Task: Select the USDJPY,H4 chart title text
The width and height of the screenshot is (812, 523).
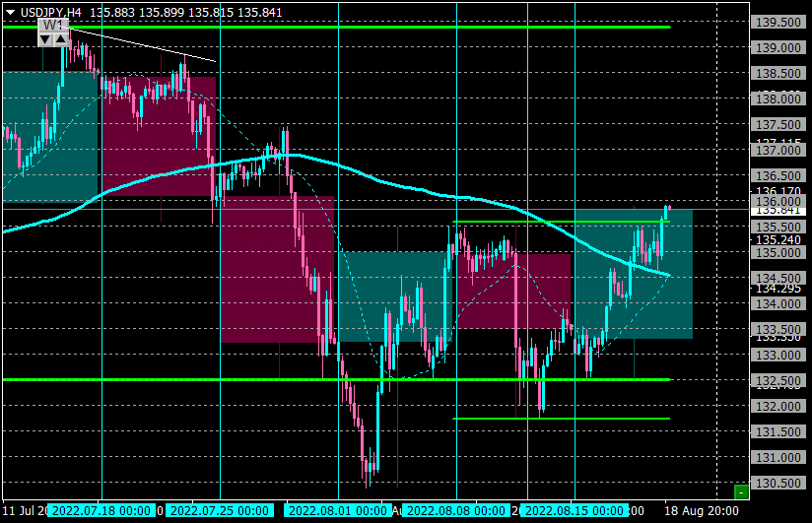Action: (x=51, y=12)
